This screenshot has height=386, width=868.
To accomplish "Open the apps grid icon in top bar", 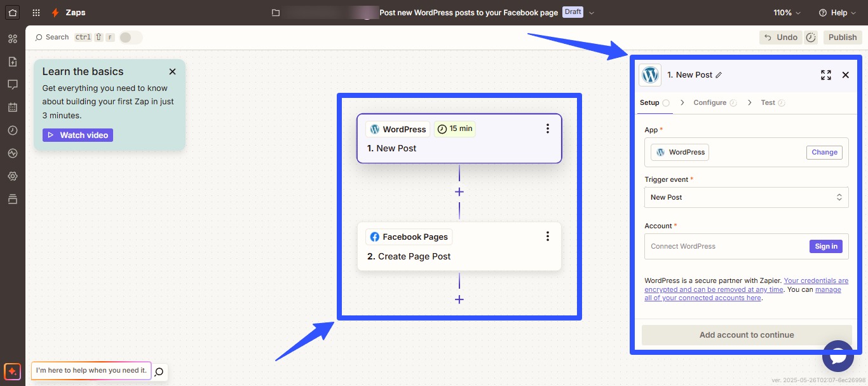I will [36, 13].
